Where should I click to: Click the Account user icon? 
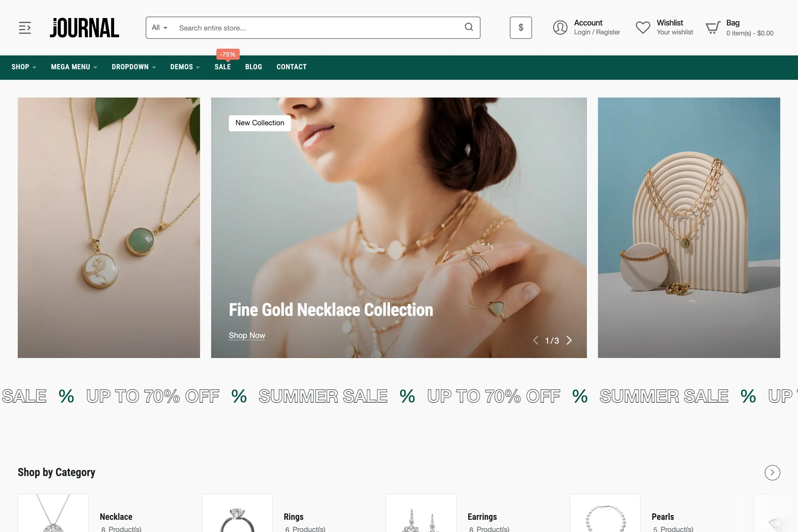pyautogui.click(x=560, y=27)
